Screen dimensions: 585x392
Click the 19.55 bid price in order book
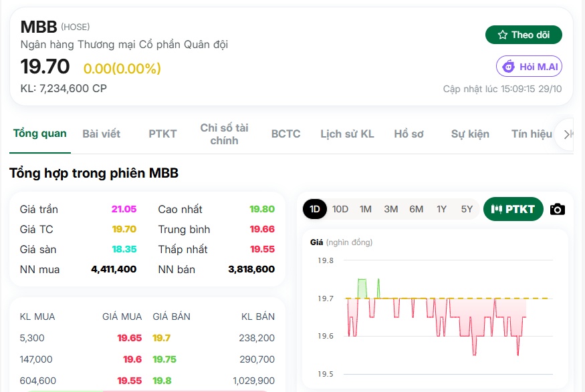coord(130,381)
